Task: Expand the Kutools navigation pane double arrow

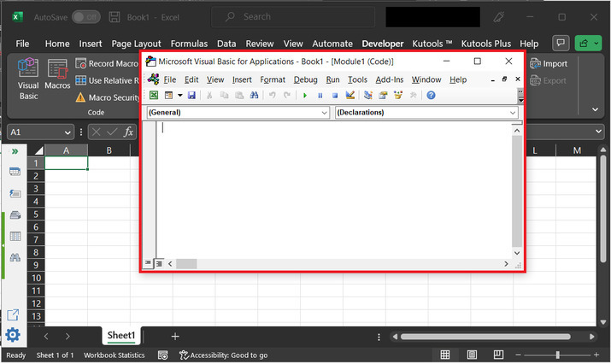Action: 15,151
